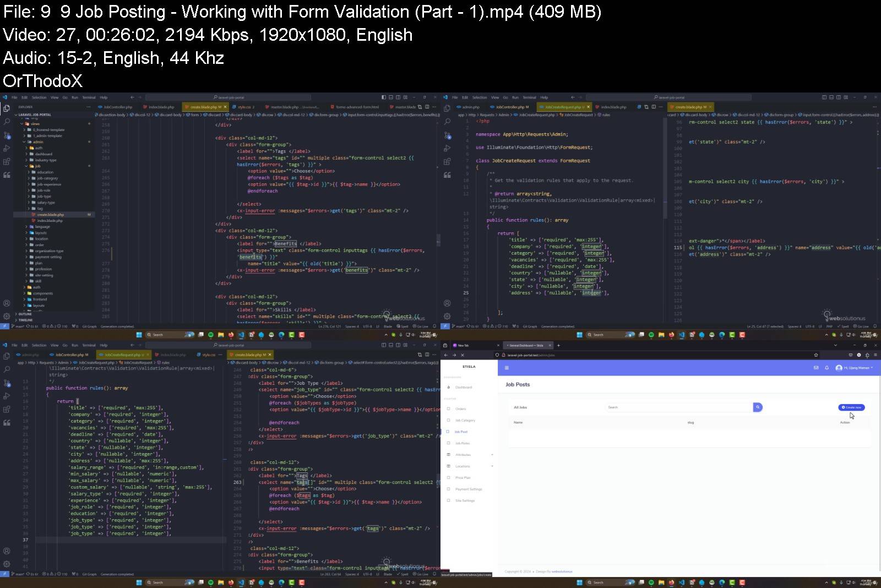This screenshot has width=881, height=588.
Task: Switch to style.css tab in top-left frame
Action: click(243, 107)
